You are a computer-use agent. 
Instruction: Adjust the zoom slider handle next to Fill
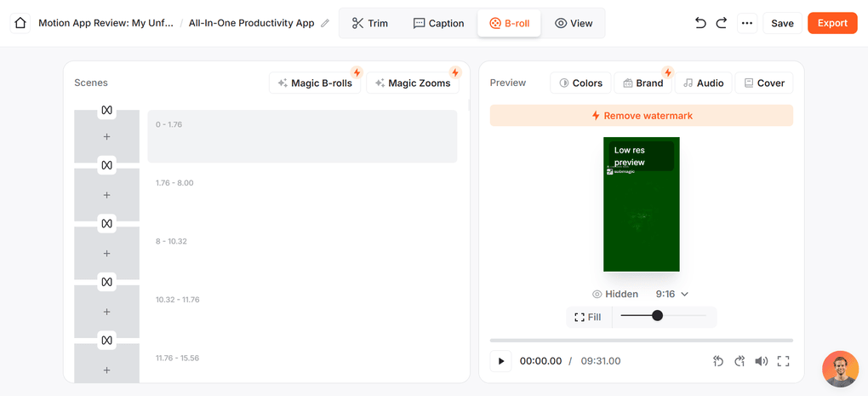click(657, 316)
